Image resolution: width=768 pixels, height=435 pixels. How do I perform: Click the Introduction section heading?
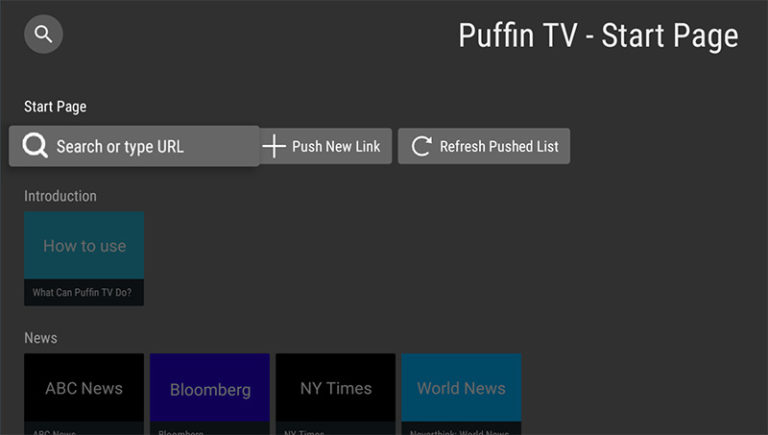pyautogui.click(x=60, y=196)
